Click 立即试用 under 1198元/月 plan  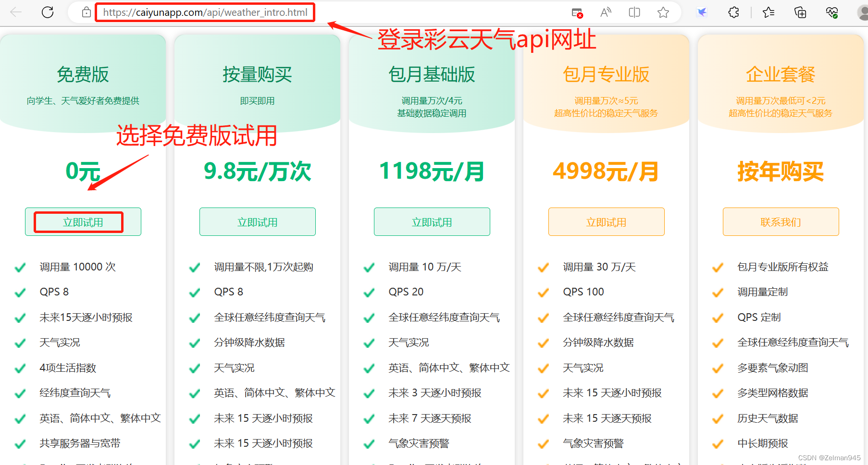point(432,222)
